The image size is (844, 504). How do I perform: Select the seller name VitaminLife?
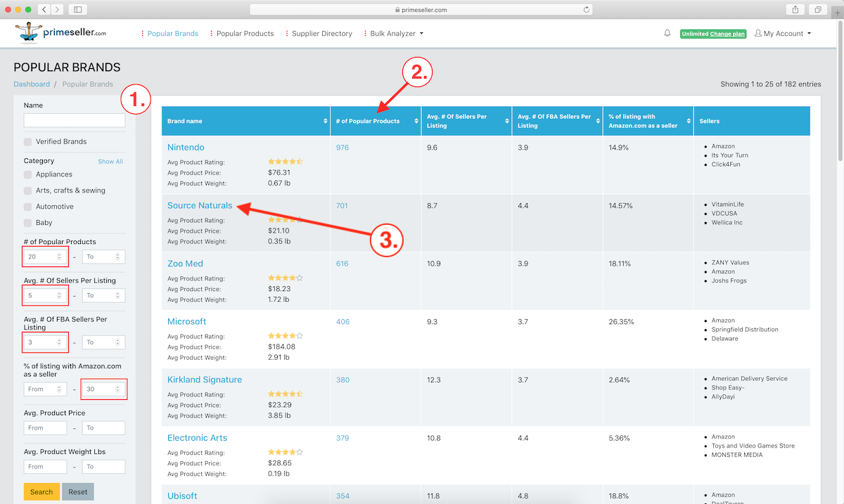pyautogui.click(x=727, y=205)
